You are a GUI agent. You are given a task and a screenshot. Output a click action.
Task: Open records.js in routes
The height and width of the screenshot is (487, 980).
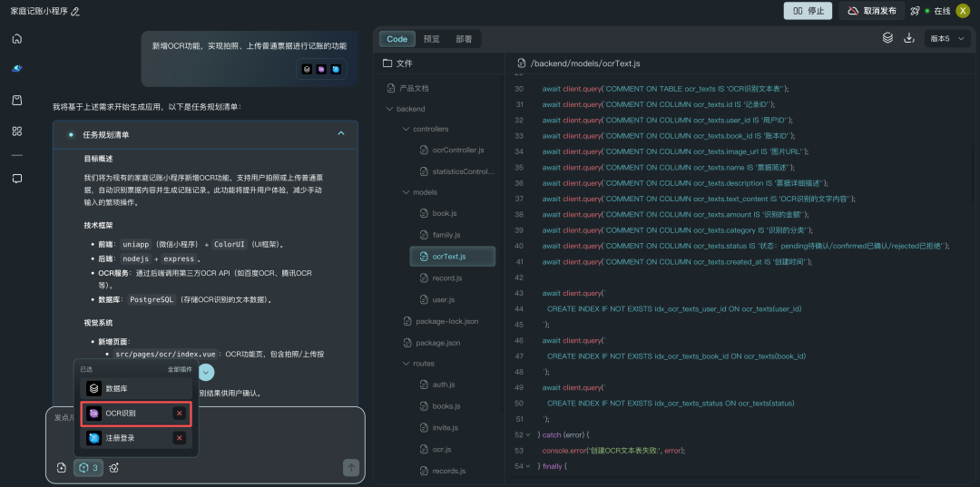(x=443, y=471)
